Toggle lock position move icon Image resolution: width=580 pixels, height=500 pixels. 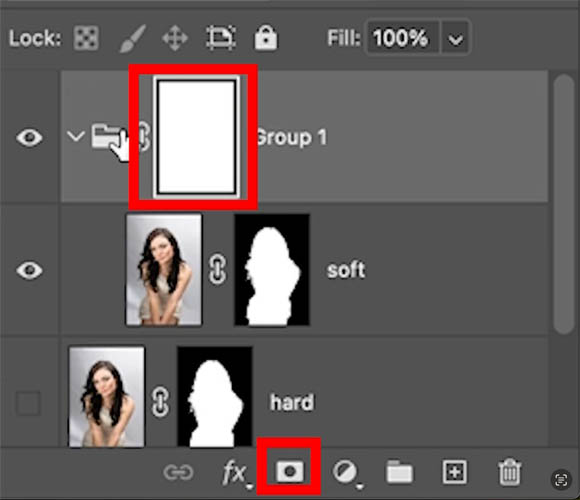(175, 38)
